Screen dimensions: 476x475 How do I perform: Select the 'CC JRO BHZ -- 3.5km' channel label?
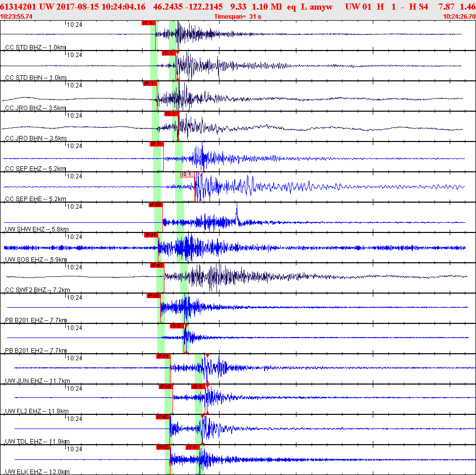coord(35,108)
